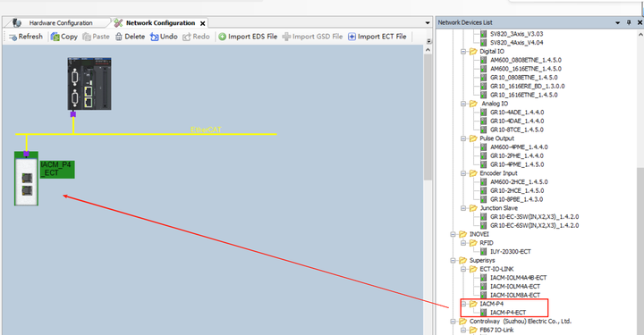Close the Network Configuration tab
Screen dimensions: 644x335
[202, 23]
